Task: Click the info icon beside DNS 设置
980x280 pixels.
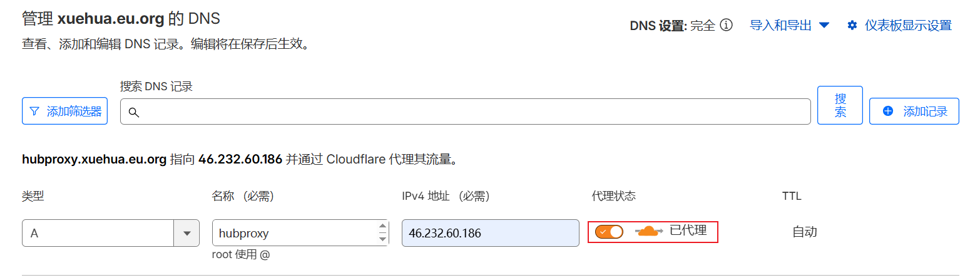Action: (x=726, y=26)
